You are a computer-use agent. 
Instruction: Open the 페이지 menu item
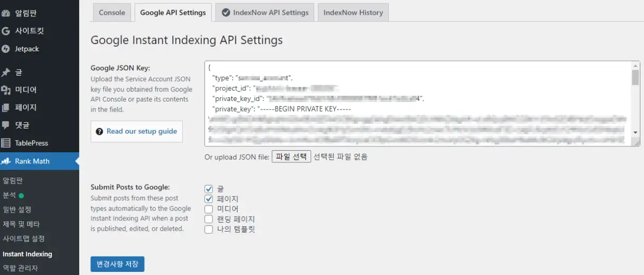click(40, 107)
